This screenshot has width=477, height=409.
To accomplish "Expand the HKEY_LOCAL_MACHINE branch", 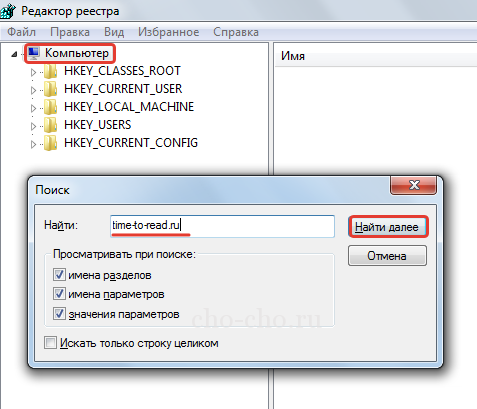I will click(x=33, y=108).
